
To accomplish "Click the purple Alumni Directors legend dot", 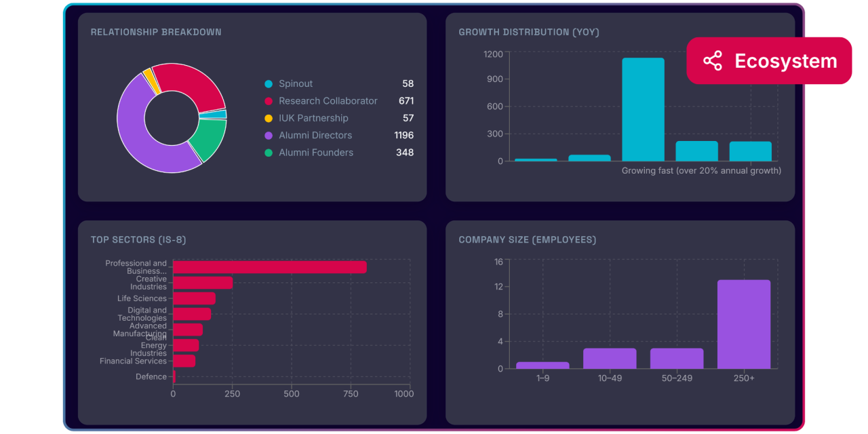I will pos(269,135).
